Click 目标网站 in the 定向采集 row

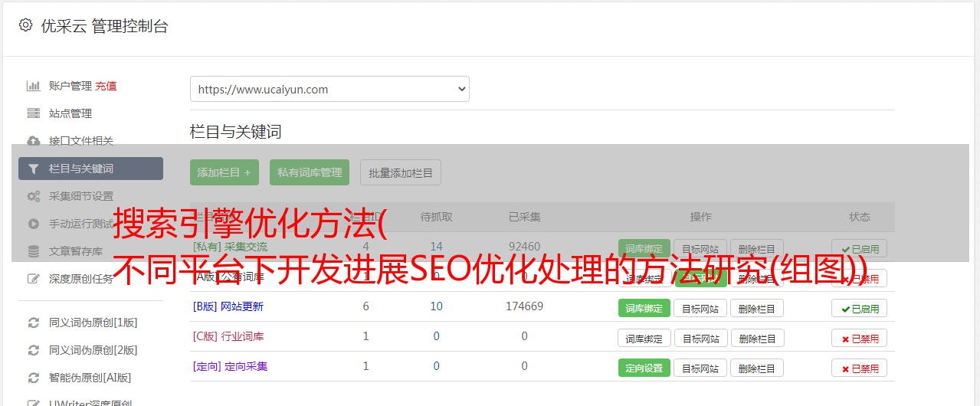700,368
